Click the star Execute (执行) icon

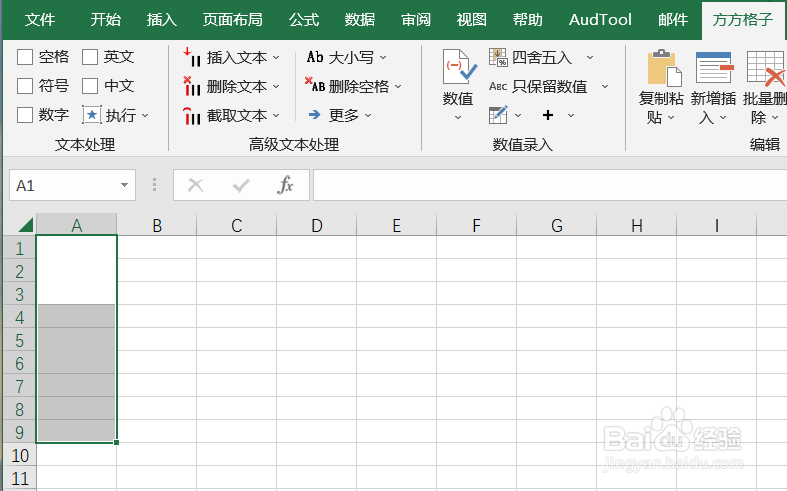coord(92,115)
